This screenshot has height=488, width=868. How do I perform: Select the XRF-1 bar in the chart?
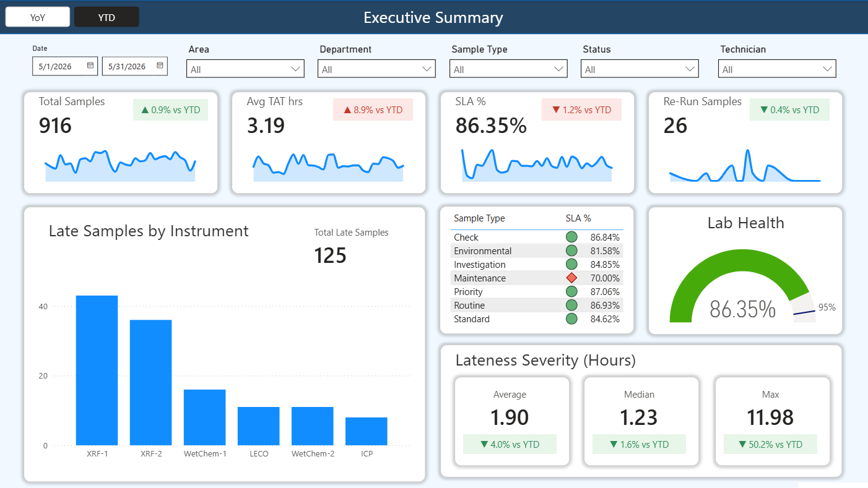pyautogui.click(x=97, y=370)
